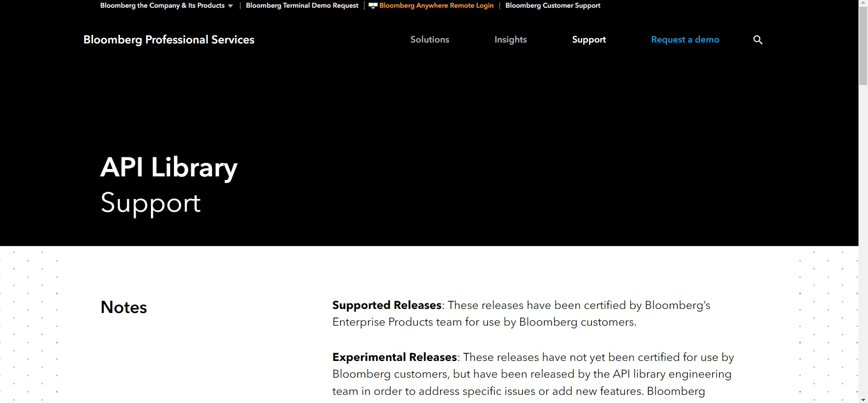Viewport: 868px width, 403px height.
Task: Open Bloomberg the Company & Its Products menu
Action: tap(162, 5)
